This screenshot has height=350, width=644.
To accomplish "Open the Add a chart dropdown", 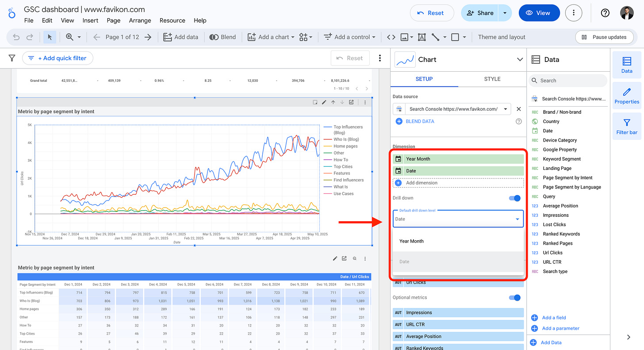I will coord(271,37).
